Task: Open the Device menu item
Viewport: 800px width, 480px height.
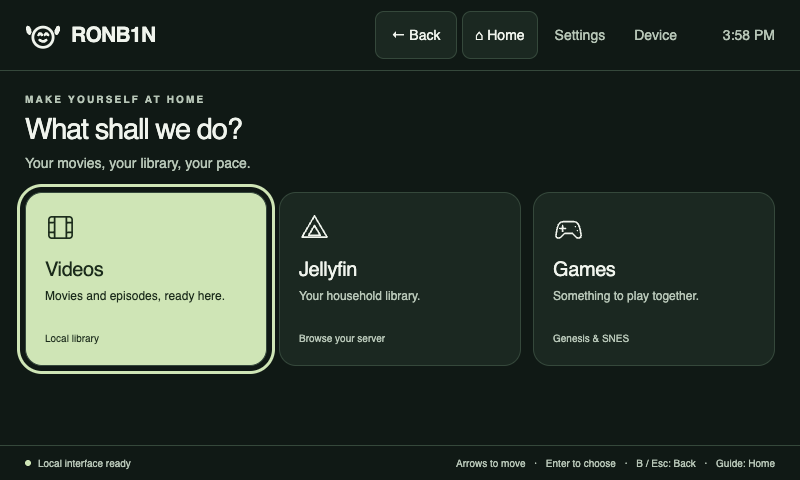Action: (655, 35)
